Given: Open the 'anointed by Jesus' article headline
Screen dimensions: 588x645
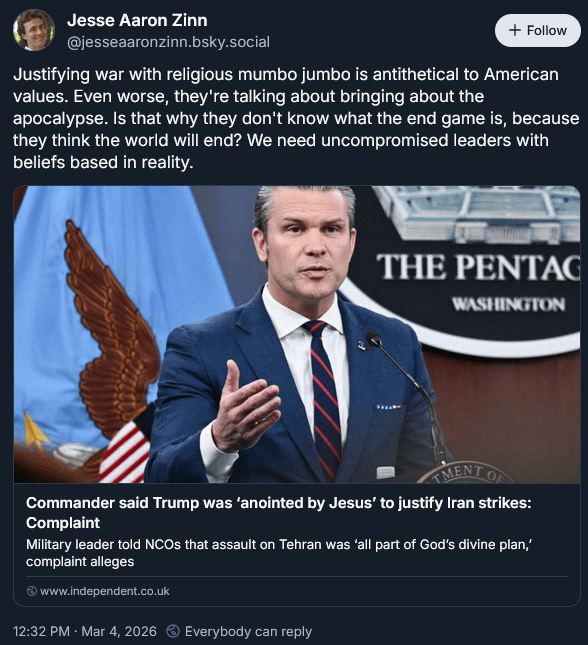Looking at the screenshot, I should point(279,513).
